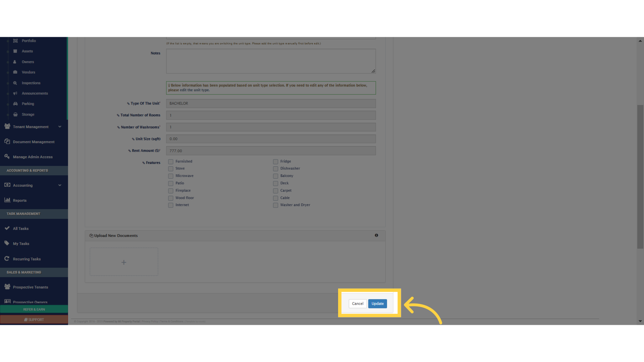Open Announcements via the megaphone icon
The width and height of the screenshot is (644, 362).
[x=15, y=93]
